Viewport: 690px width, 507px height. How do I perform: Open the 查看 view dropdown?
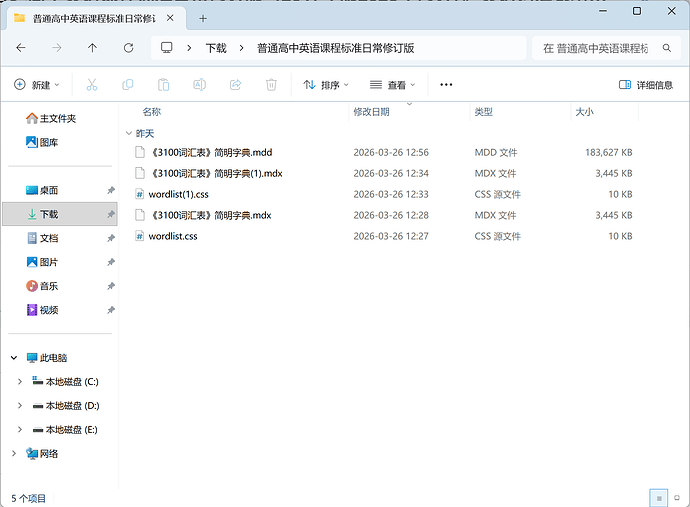(x=393, y=84)
